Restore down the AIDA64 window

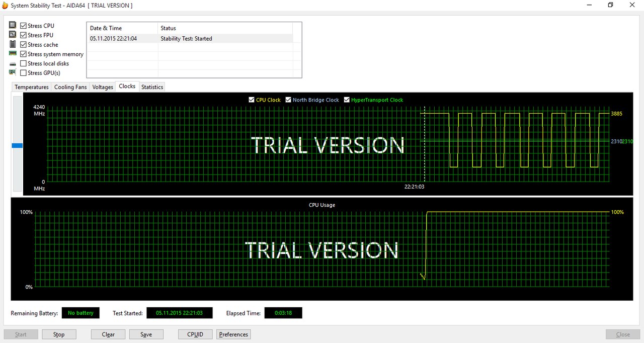(610, 5)
